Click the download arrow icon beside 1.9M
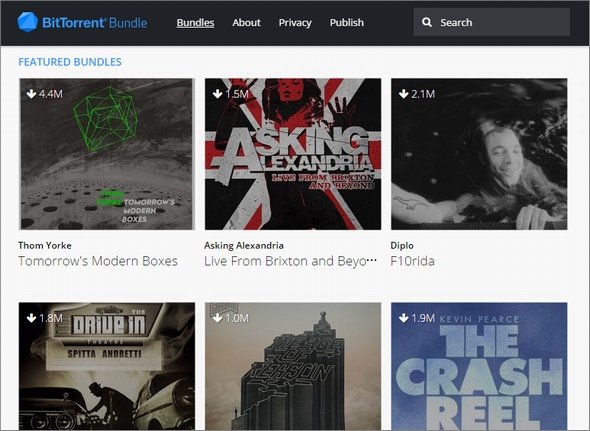The width and height of the screenshot is (590, 431). pos(403,318)
